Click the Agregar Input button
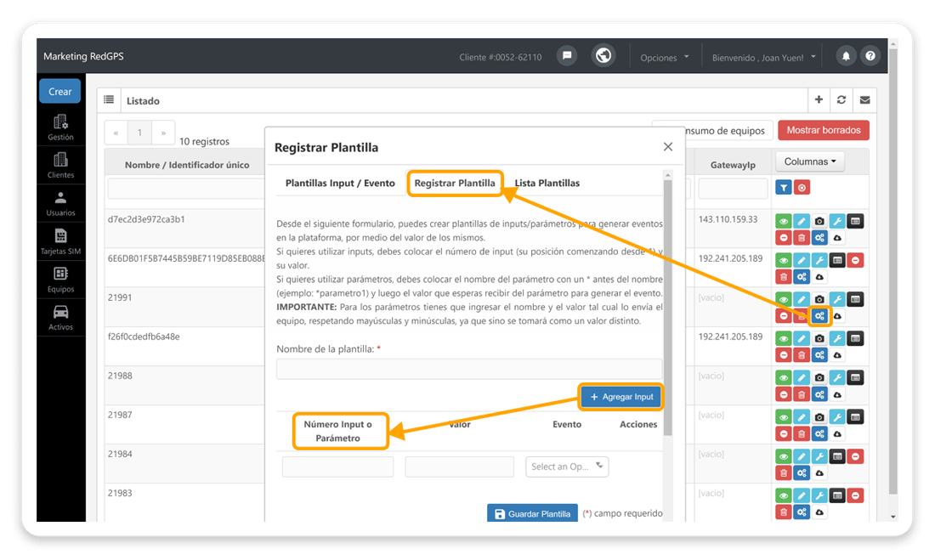Viewport: 935px width, 560px height. (620, 397)
